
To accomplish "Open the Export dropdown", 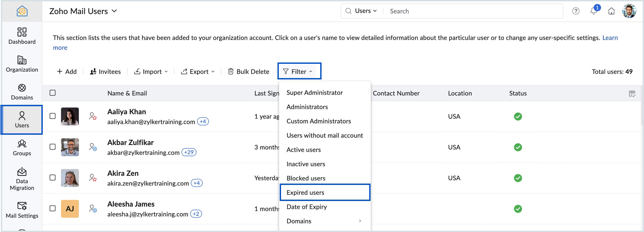I will tap(198, 72).
